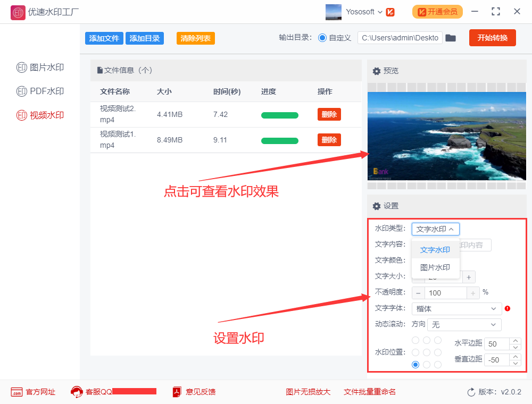532x404 pixels.
Task: Select the top-center watermark position radio
Action: [x=427, y=340]
